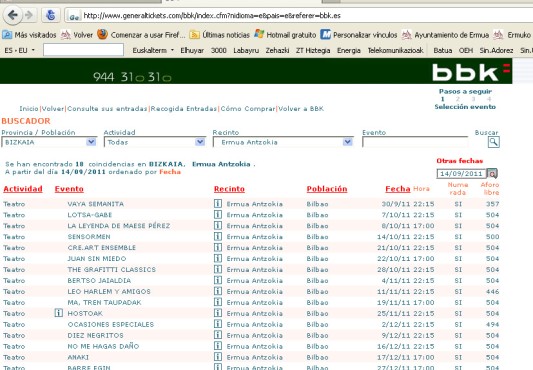Click Labayru in the dictionary toolbar
533x370 pixels.
click(246, 50)
